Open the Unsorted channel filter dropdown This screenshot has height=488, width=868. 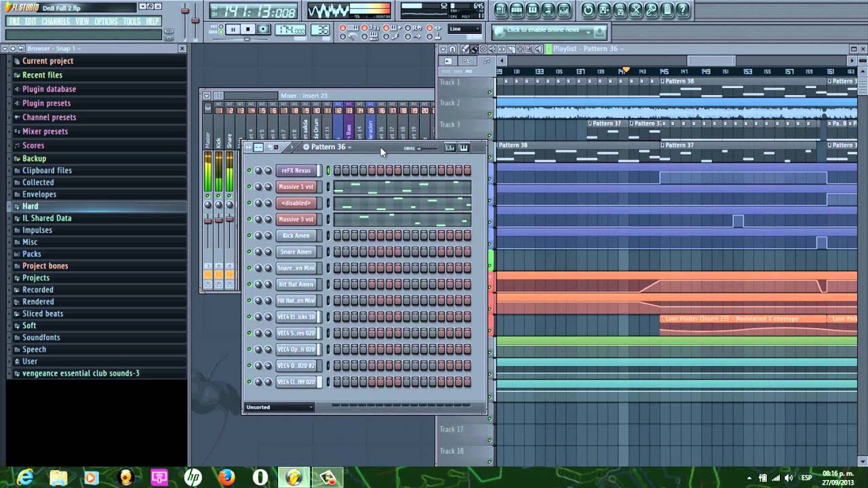tap(279, 407)
